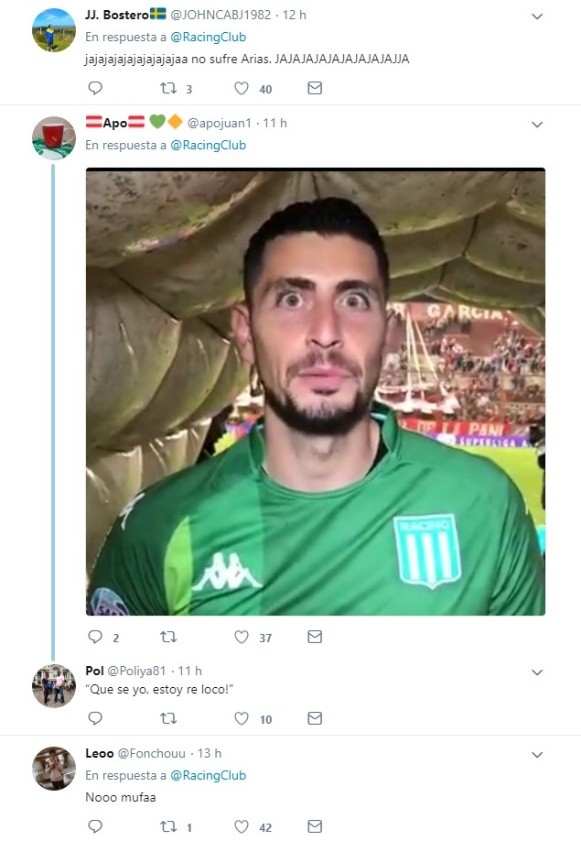Like the tweet with 40 likes

click(241, 88)
